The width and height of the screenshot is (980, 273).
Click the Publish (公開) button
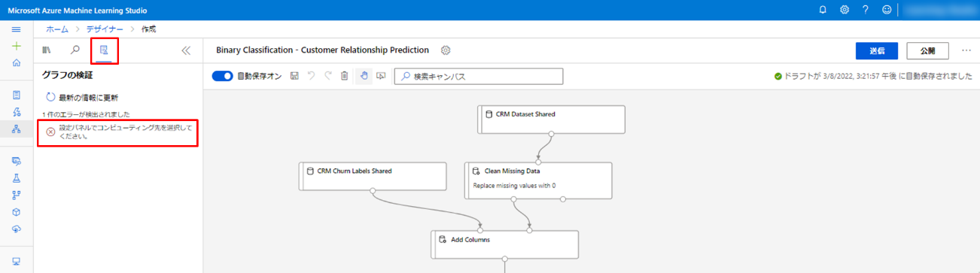pos(928,50)
